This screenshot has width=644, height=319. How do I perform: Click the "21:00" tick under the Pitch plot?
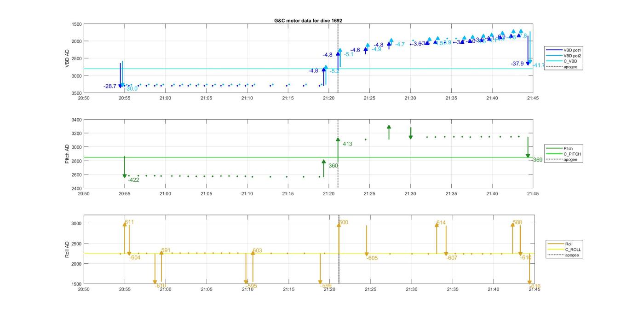[165, 194]
